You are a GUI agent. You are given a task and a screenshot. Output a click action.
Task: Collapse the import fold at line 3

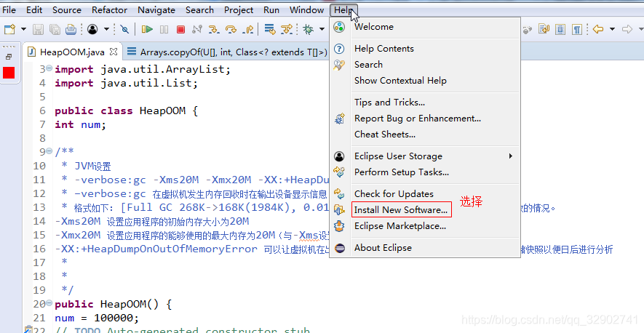49,68
